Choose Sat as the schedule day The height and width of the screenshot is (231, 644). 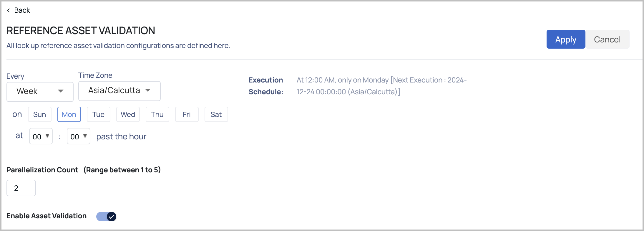coord(216,114)
